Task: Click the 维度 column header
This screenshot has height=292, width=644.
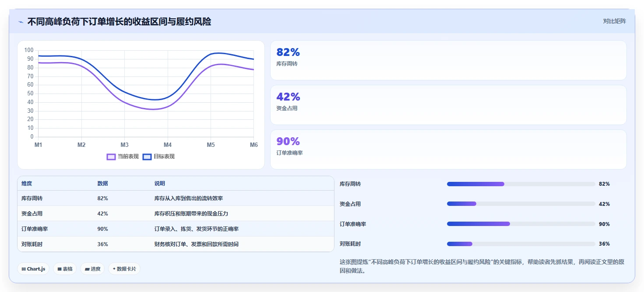Action: (27, 184)
